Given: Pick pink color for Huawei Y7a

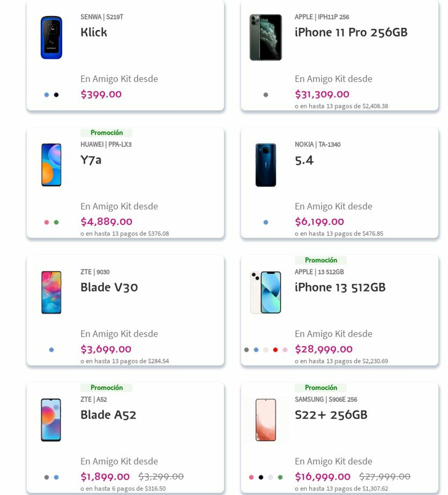Looking at the screenshot, I should click(x=47, y=222).
